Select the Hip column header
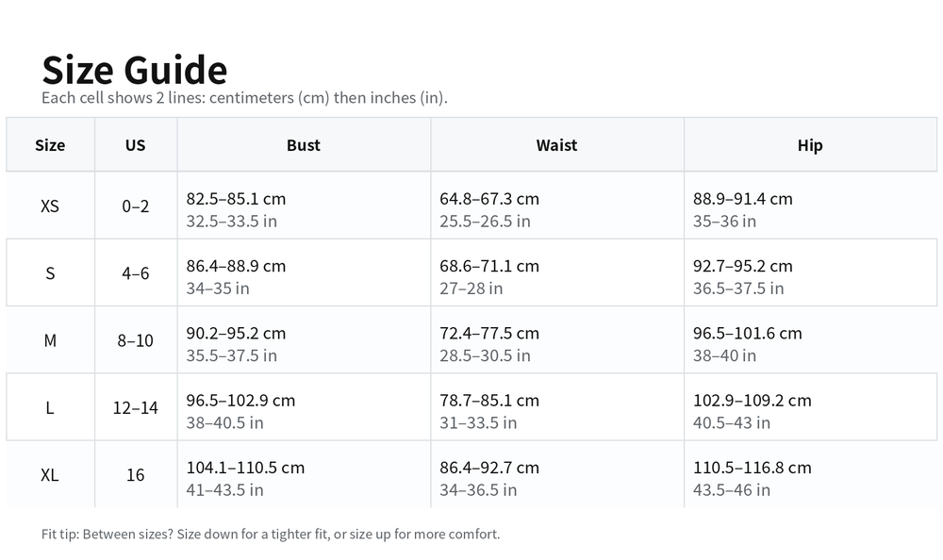Screen dimensions: 943x560 810,145
